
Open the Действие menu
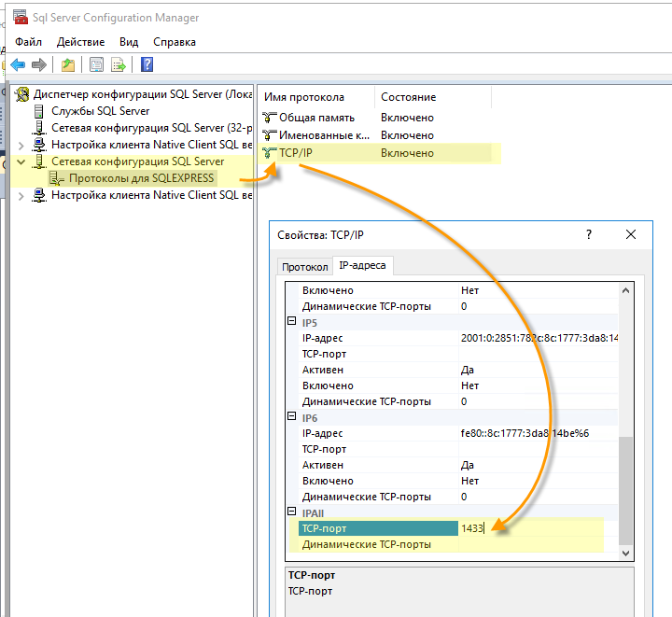point(80,42)
